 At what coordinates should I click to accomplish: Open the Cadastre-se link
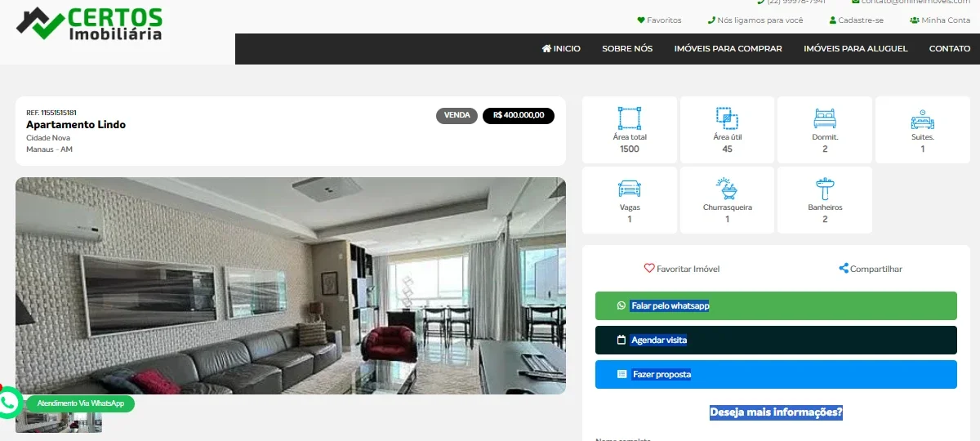click(x=857, y=20)
